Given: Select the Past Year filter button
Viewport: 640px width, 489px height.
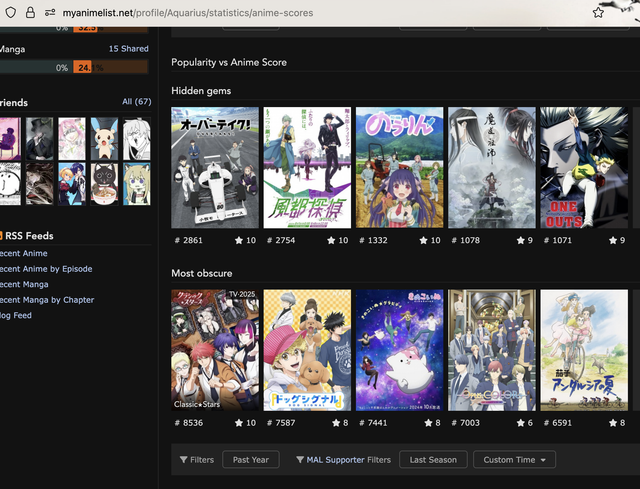Looking at the screenshot, I should tap(251, 460).
